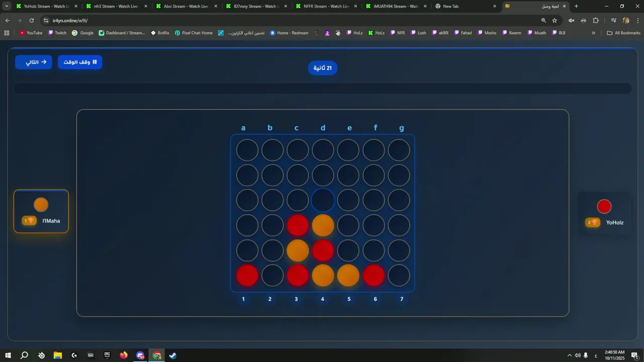Open the notification center in the taskbar
The height and width of the screenshot is (362, 644).
click(634, 355)
